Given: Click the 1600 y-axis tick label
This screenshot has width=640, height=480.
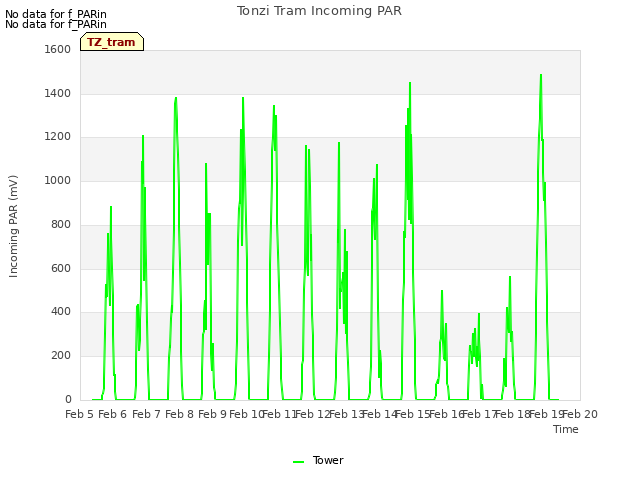Looking at the screenshot, I should coord(58,49).
